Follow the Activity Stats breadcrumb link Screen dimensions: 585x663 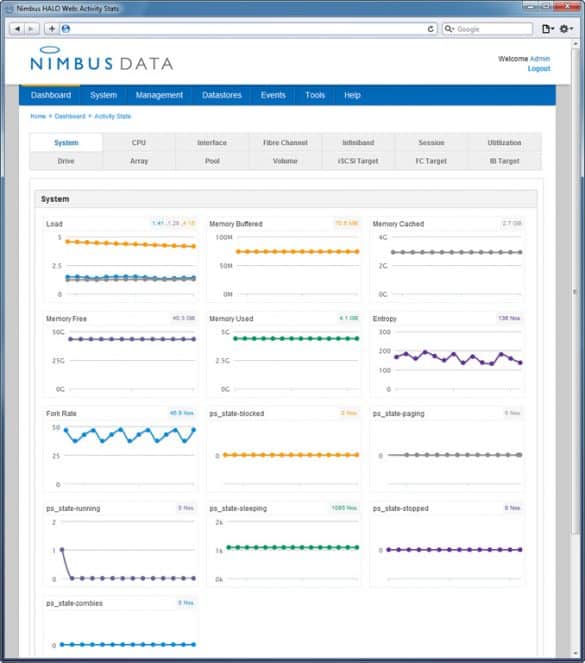112,116
